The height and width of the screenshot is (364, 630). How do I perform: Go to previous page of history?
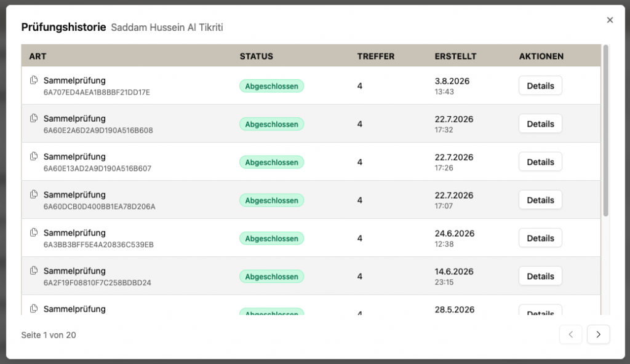570,334
